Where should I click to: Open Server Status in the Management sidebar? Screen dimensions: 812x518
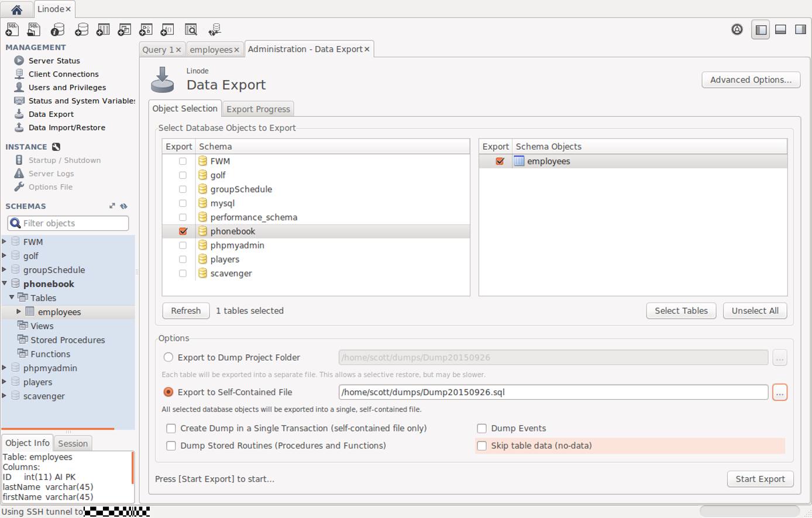[54, 60]
